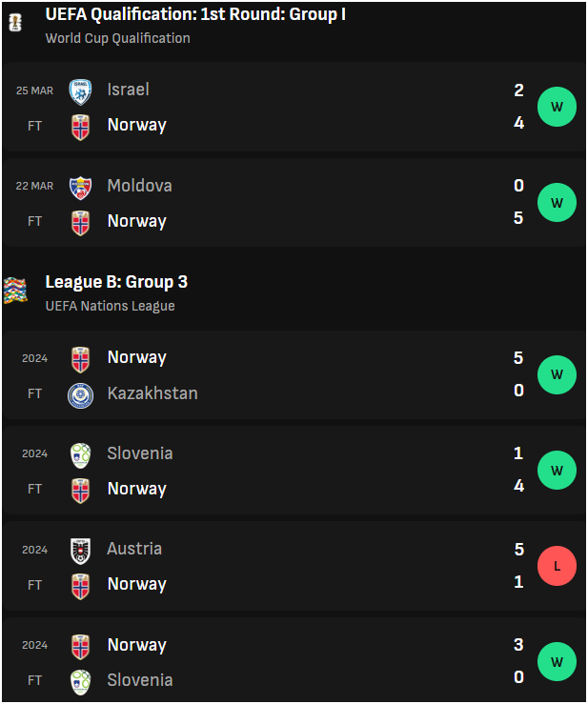The image size is (588, 704).
Task: Click the Austria team crest
Action: [x=80, y=551]
